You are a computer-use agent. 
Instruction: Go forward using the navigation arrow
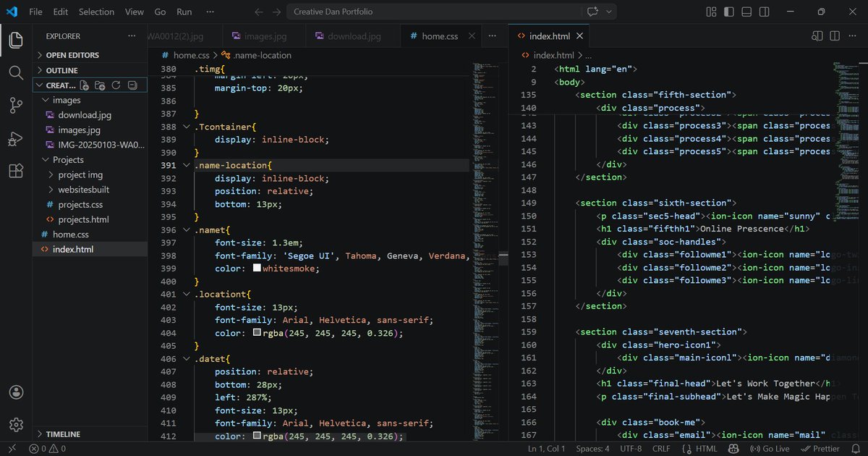click(276, 12)
